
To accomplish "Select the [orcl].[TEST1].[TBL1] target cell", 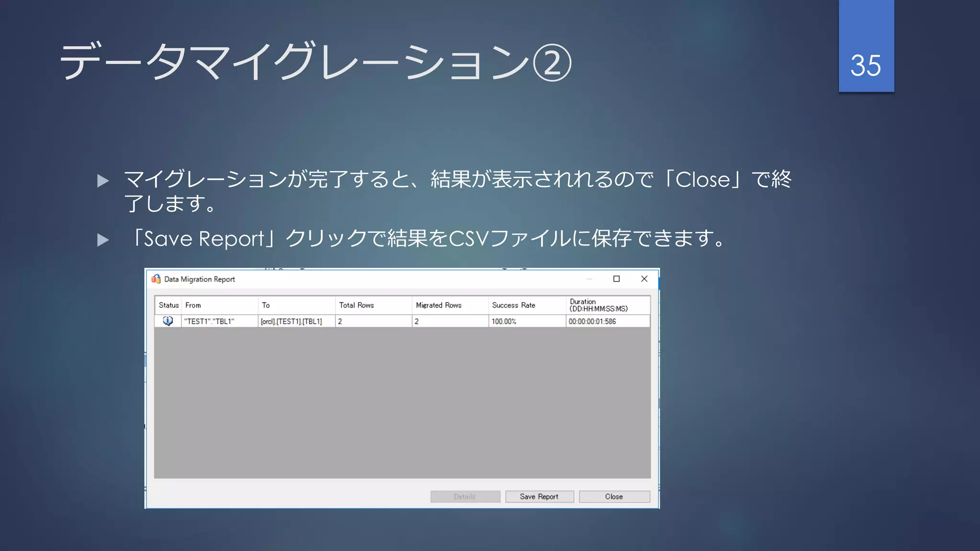I will pos(297,321).
